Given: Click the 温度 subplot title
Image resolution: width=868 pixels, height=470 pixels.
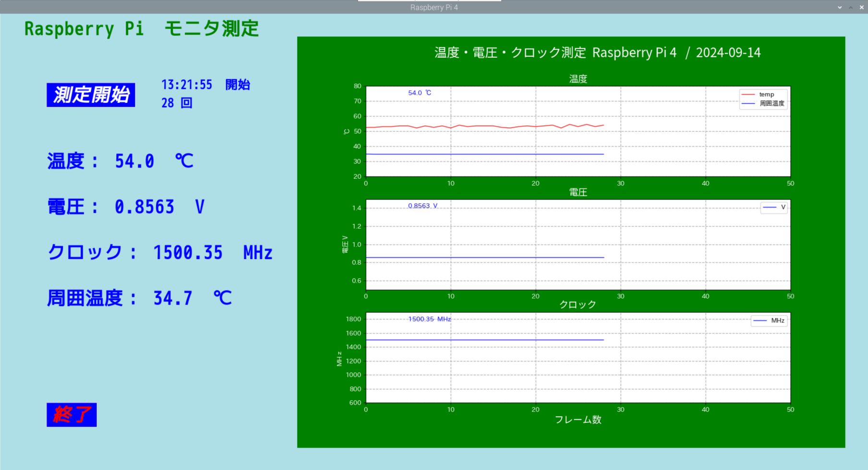Looking at the screenshot, I should 578,79.
